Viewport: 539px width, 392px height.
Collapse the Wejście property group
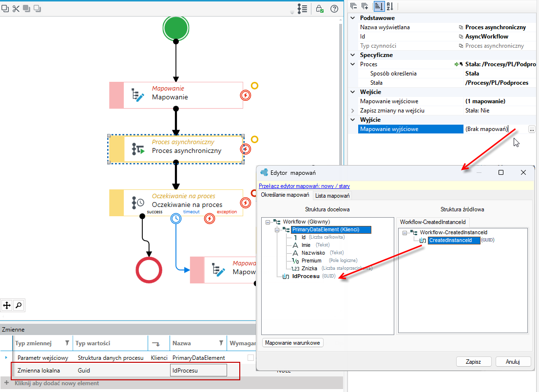[x=353, y=92]
